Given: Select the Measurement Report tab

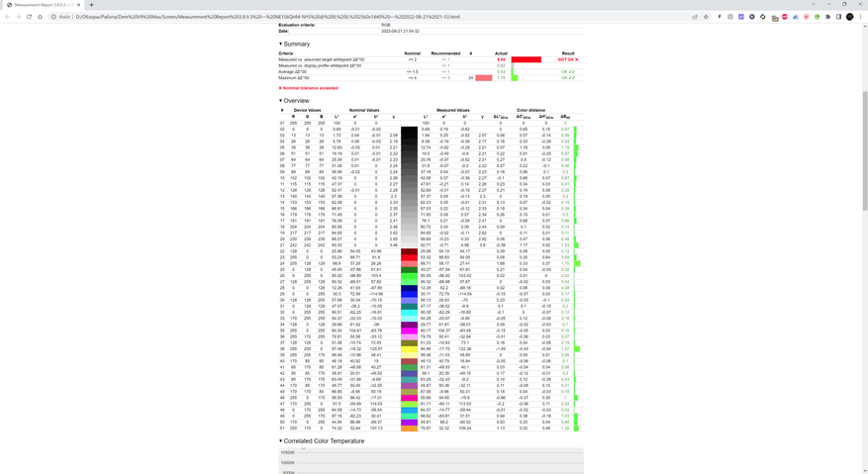Looking at the screenshot, I should [x=44, y=4].
